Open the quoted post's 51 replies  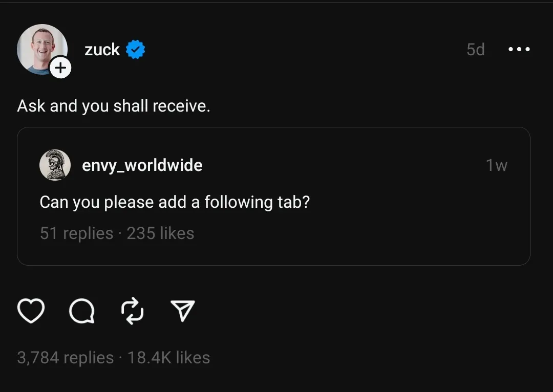[x=76, y=233]
